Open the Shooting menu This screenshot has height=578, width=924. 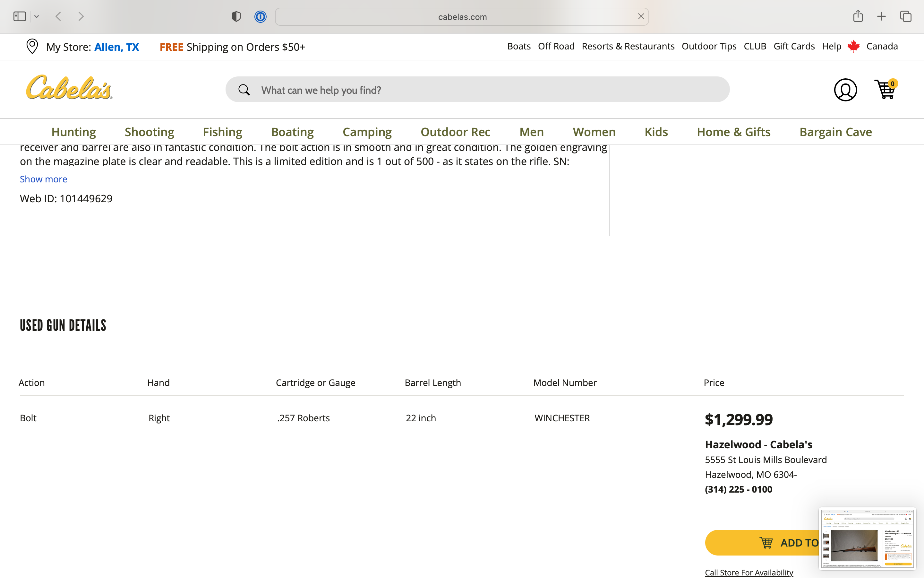(x=149, y=132)
